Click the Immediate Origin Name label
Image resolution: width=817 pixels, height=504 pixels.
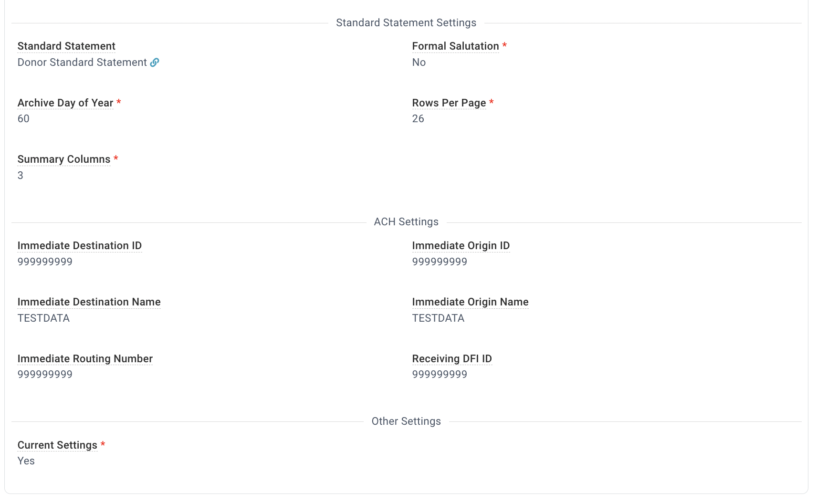(x=470, y=302)
